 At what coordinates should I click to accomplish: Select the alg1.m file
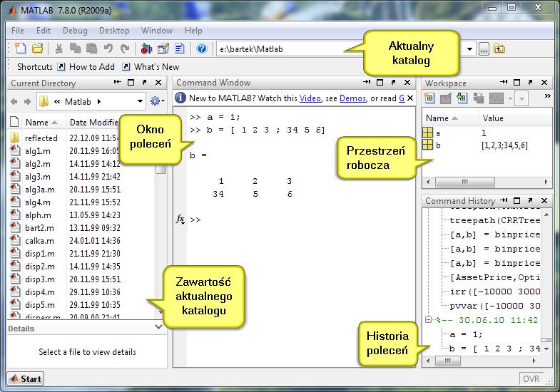point(38,151)
